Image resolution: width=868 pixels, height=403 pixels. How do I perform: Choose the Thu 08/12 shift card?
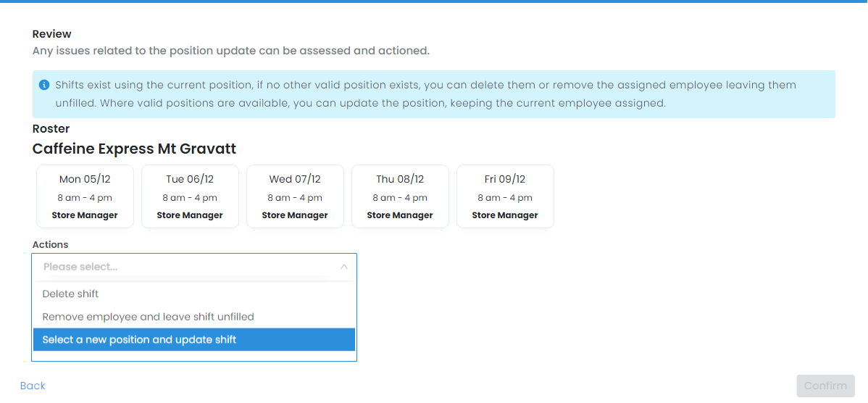[x=400, y=196]
